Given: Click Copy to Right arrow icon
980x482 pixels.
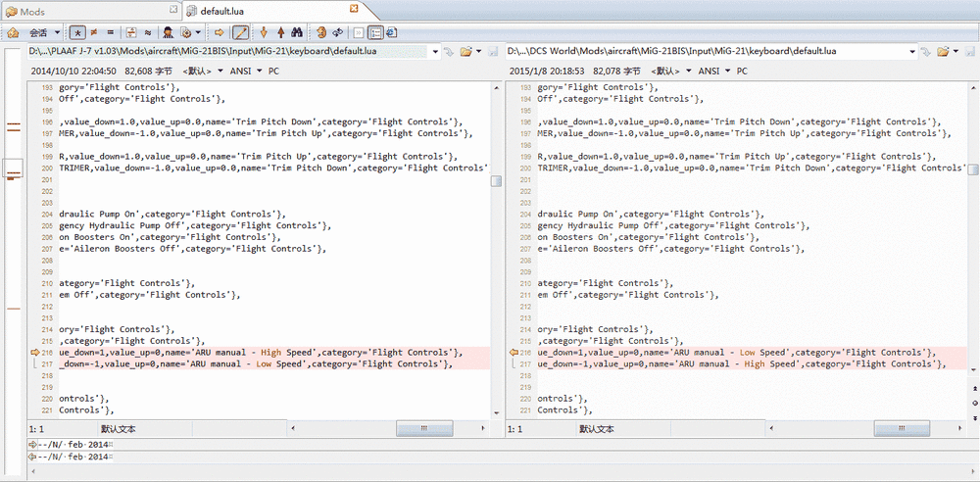Looking at the screenshot, I should [x=219, y=32].
